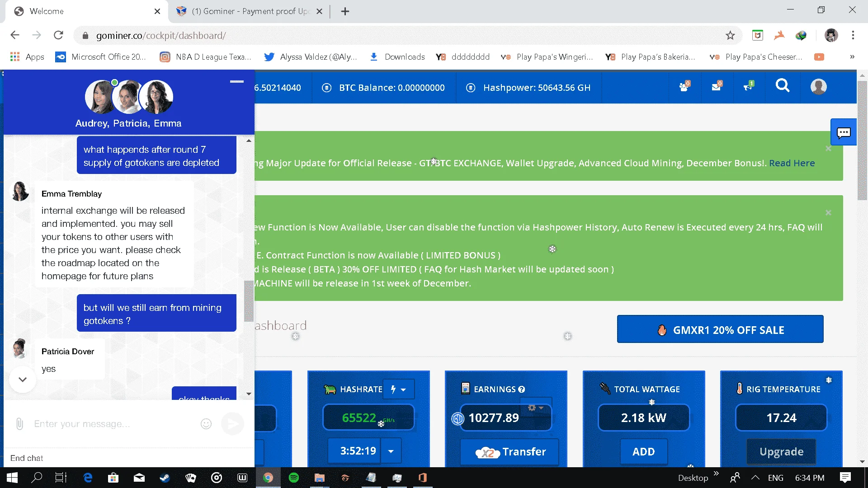This screenshot has width=868, height=488.
Task: Click the earnings value 10277.89
Action: [x=494, y=418]
